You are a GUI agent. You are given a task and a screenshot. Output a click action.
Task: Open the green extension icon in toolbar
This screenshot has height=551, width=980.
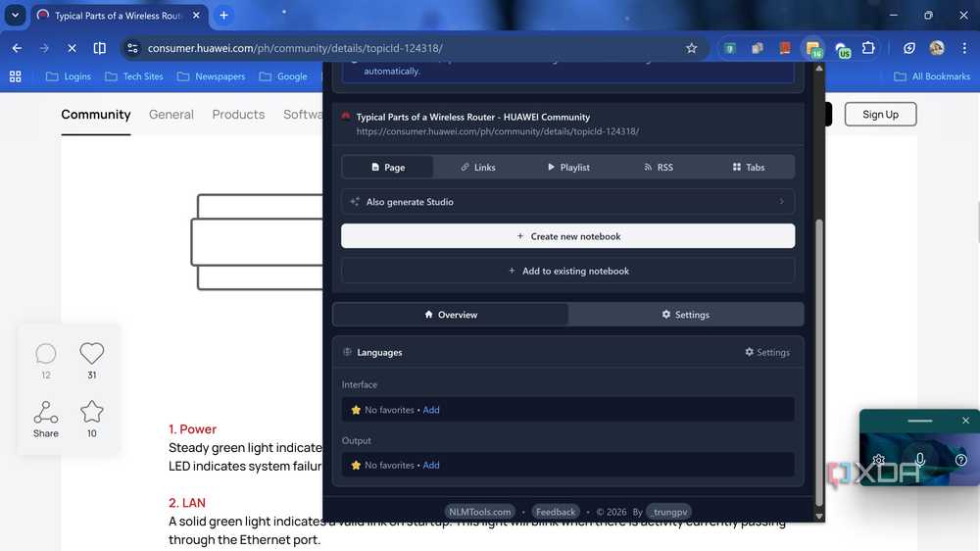pyautogui.click(x=729, y=48)
